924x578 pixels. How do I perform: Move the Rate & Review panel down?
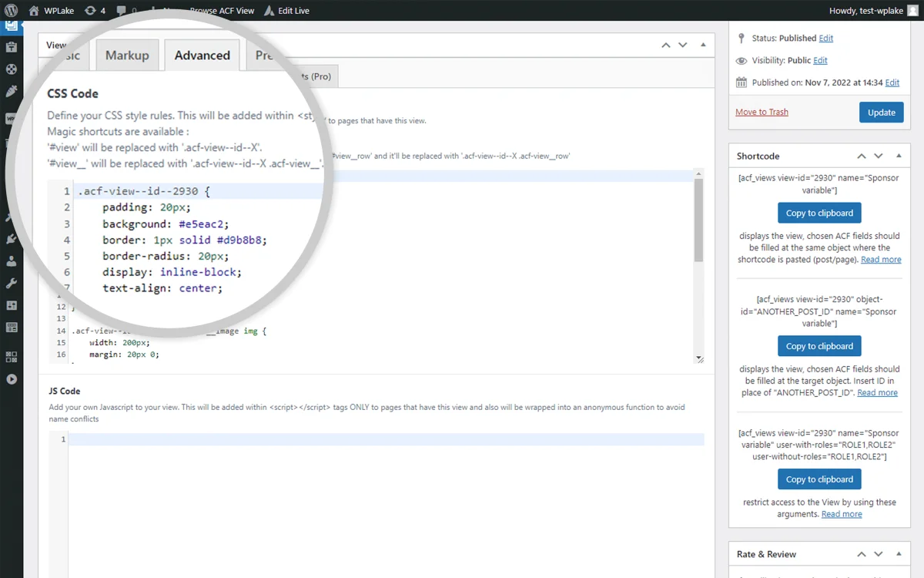tap(878, 554)
